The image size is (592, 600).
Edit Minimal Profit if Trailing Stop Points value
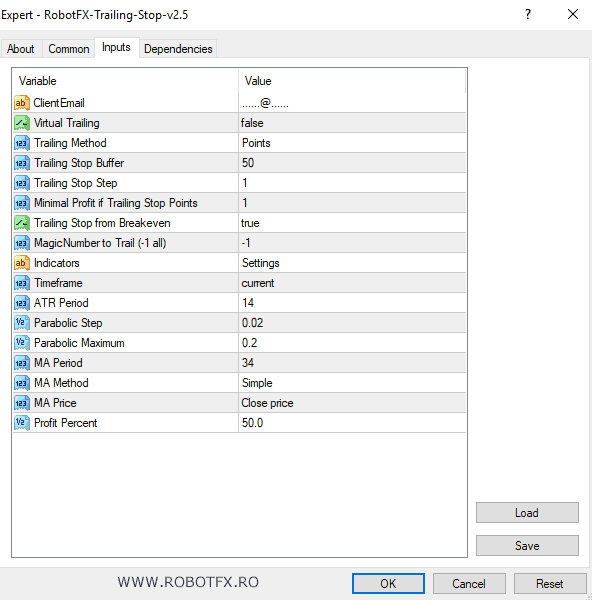click(x=352, y=203)
